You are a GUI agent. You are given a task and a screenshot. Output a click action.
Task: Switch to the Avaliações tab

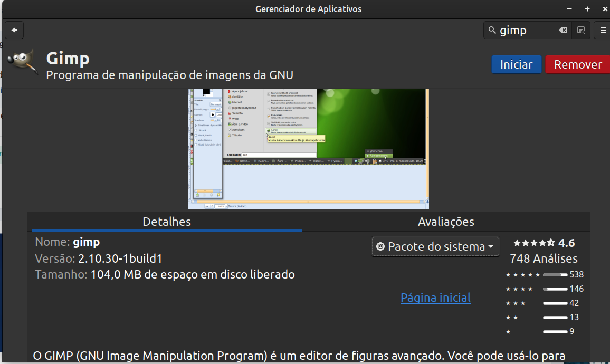[x=446, y=222]
